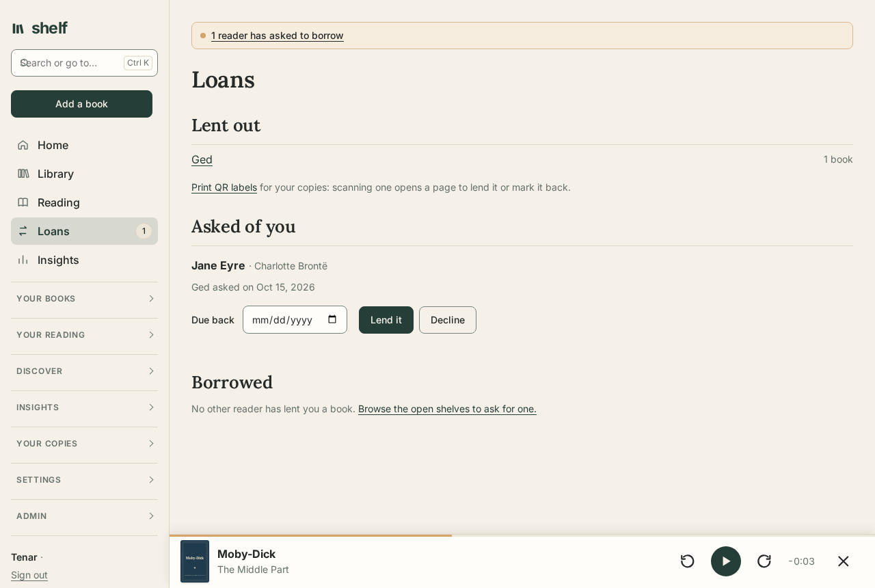Screen dimensions: 875x588
Task: Rewind the Moby-Dick audio player
Action: point(688,561)
